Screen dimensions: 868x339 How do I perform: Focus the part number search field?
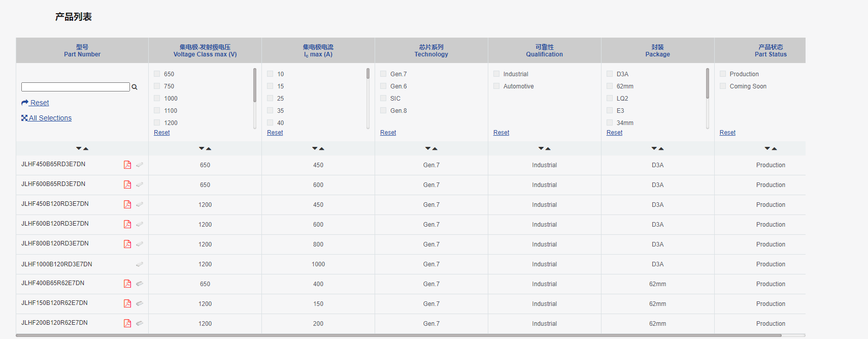[x=76, y=87]
